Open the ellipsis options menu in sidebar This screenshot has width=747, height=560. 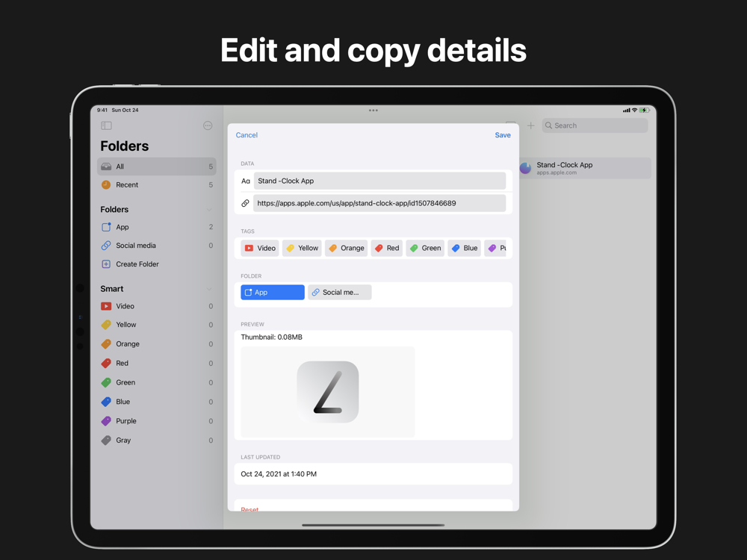tap(208, 125)
